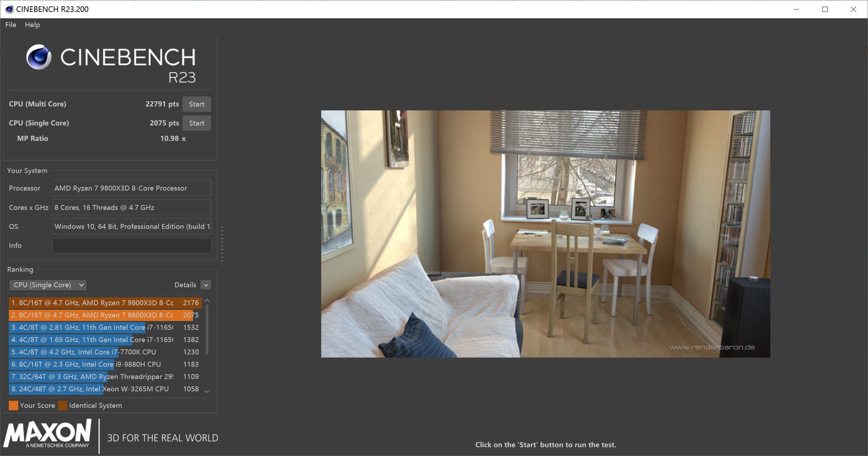Start the CPU (Multi Core) test
The height and width of the screenshot is (456, 868).
click(196, 104)
